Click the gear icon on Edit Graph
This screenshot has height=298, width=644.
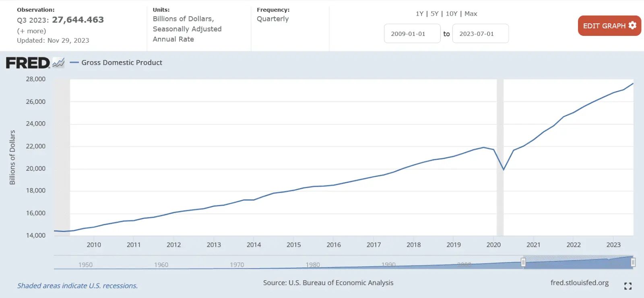[x=632, y=25]
